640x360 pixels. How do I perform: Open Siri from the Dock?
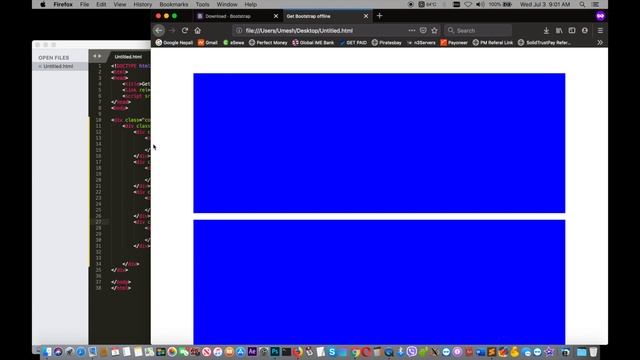[58, 352]
